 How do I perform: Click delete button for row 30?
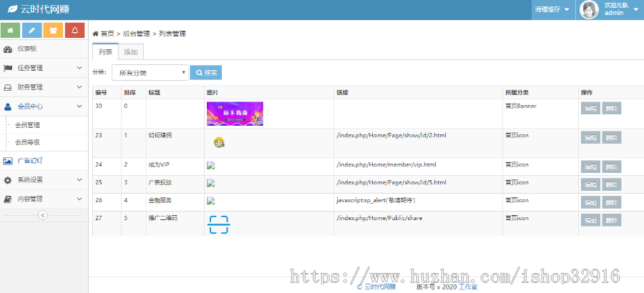coord(612,109)
